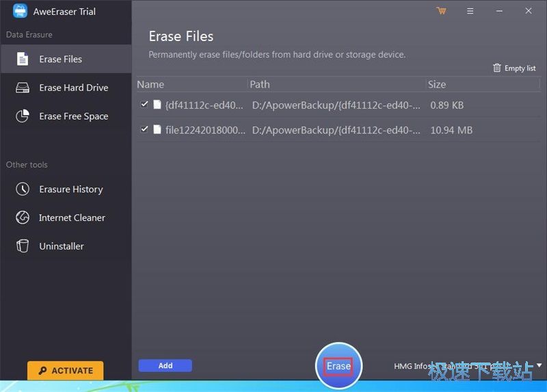The image size is (547, 392).
Task: Uncheck the {df41112c-ed40... file checkbox
Action: [144, 105]
